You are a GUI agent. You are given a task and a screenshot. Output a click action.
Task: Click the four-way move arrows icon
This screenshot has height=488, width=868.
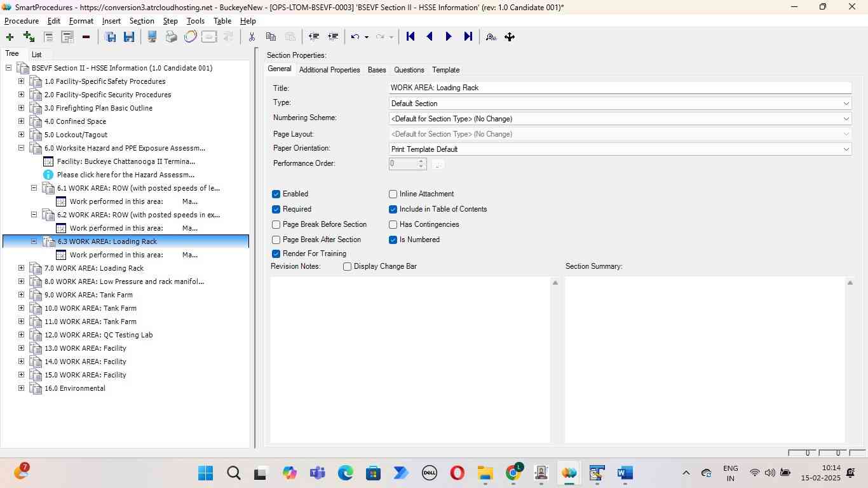click(510, 37)
